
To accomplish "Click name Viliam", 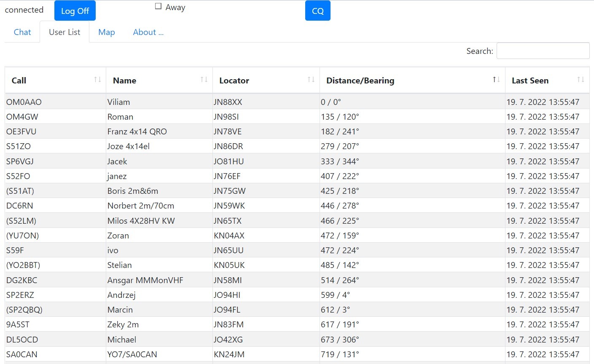I will pos(119,102).
